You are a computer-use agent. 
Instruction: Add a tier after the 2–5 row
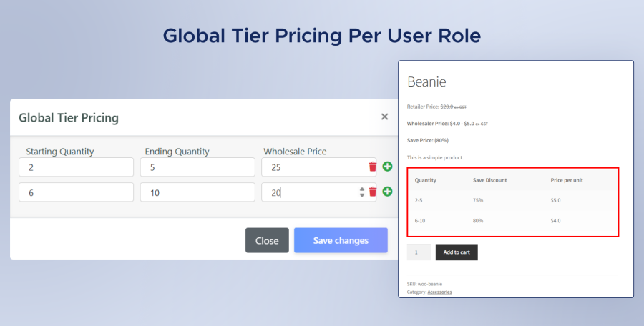387,167
